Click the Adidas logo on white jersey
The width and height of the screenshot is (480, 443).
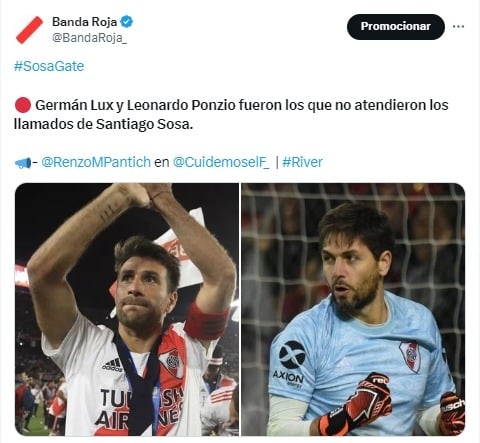[113, 365]
